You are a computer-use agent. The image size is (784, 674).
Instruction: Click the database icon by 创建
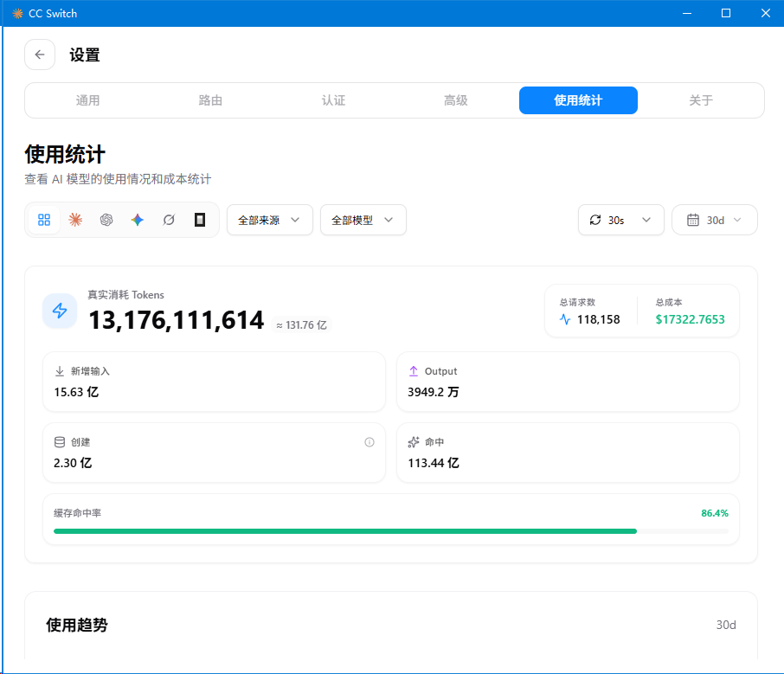[60, 442]
